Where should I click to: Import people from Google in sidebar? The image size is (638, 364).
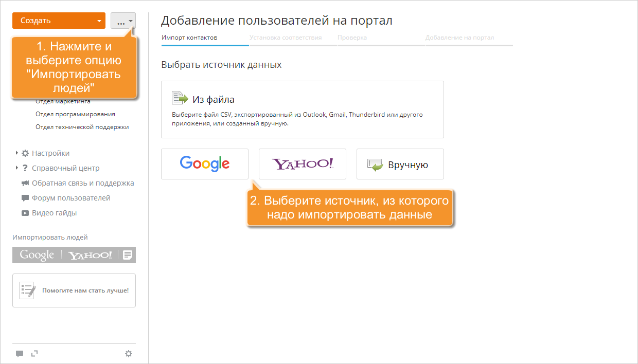(37, 255)
